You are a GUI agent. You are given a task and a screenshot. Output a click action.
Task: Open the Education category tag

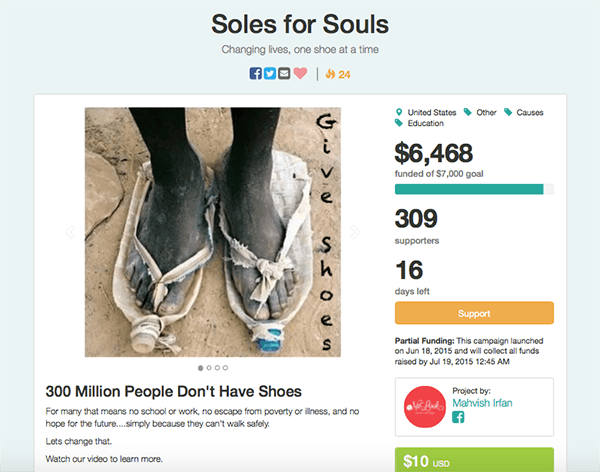pos(425,124)
